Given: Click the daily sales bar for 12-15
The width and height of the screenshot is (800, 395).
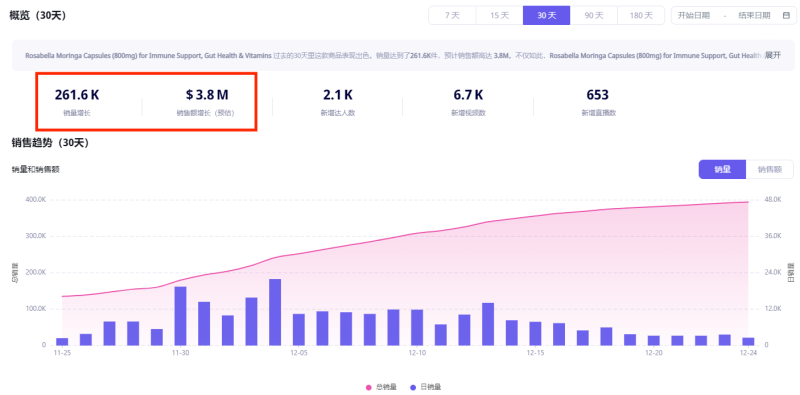Looking at the screenshot, I should (535, 334).
